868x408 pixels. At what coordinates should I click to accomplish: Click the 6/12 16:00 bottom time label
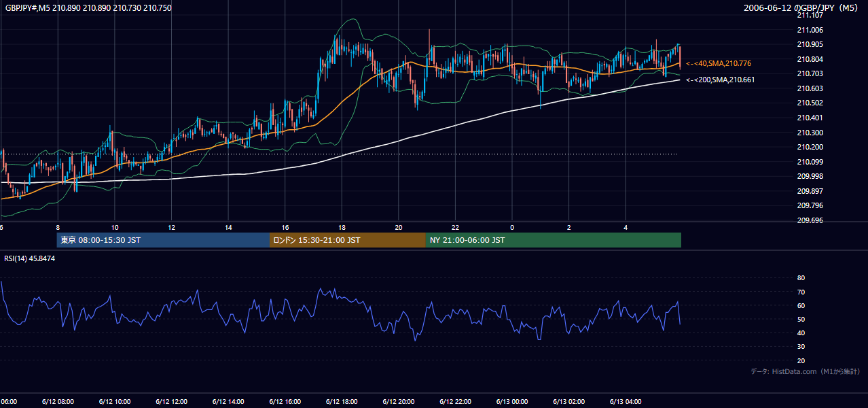pos(285,401)
